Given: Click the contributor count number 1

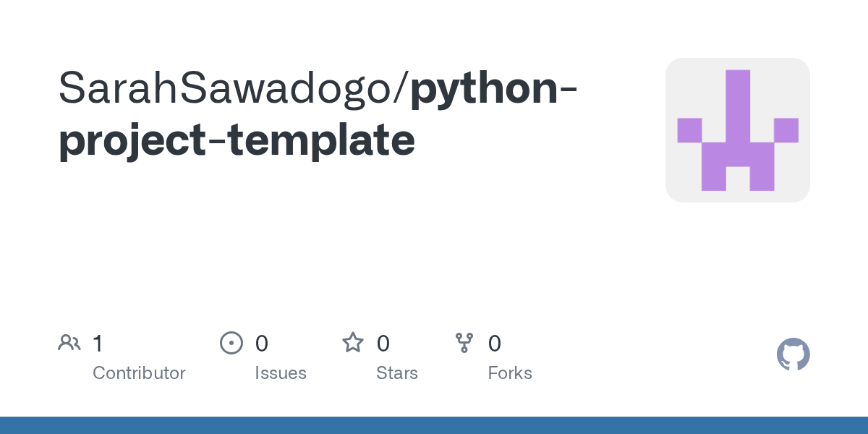Looking at the screenshot, I should [x=98, y=344].
